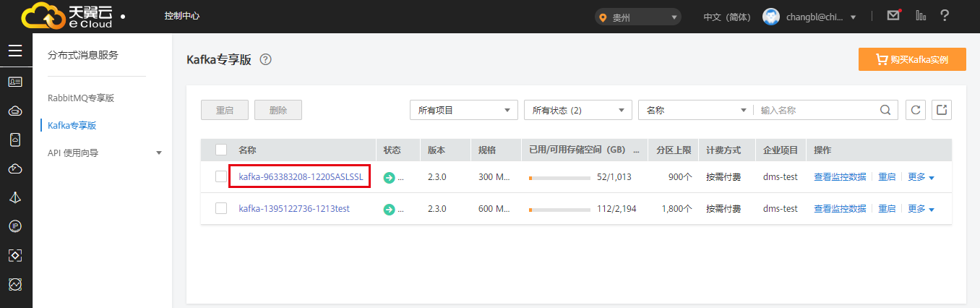Viewport: 980px width, 308px height.
Task: Click the 输入名称 search input field
Action: pos(817,110)
